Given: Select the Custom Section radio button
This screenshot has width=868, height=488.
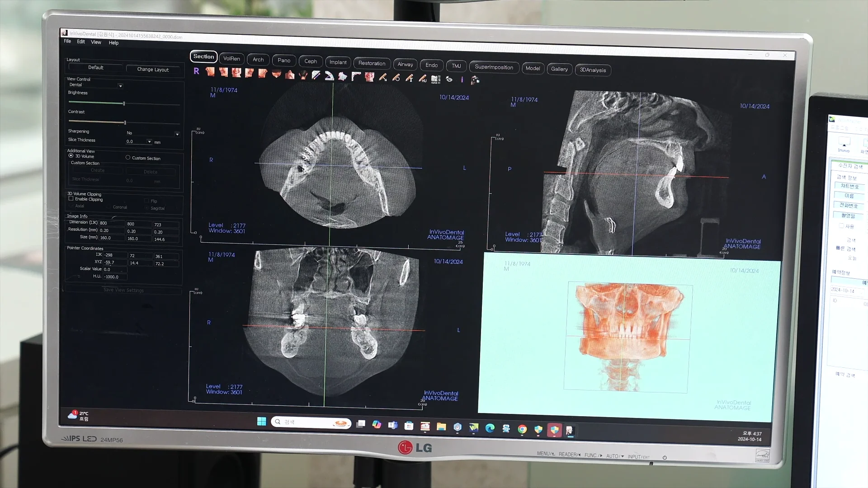Looking at the screenshot, I should pos(128,158).
